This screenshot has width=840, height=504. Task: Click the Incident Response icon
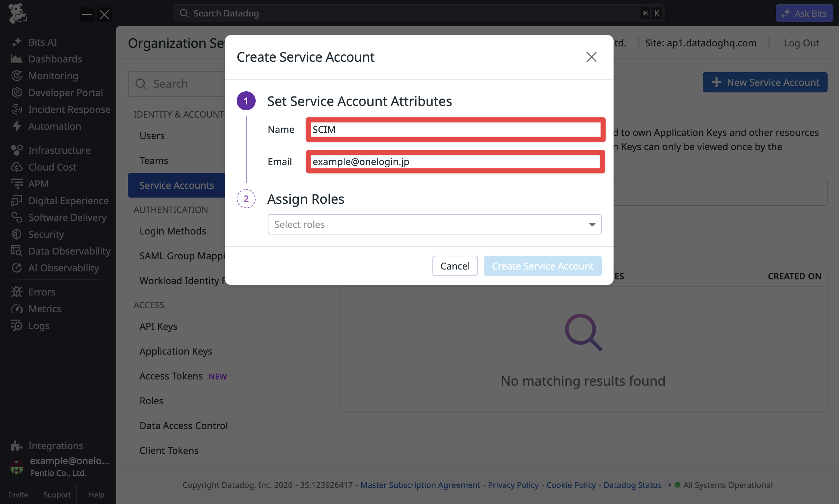[x=16, y=109]
